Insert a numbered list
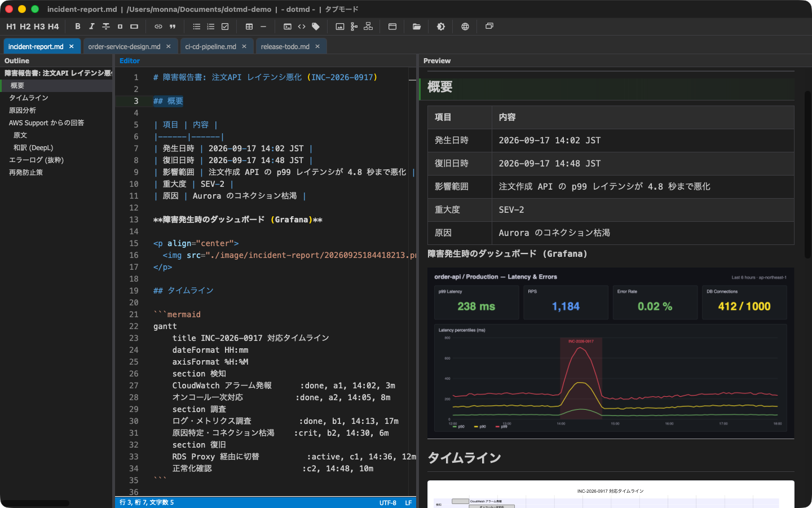Screen dimensions: 812x508 click(211, 27)
